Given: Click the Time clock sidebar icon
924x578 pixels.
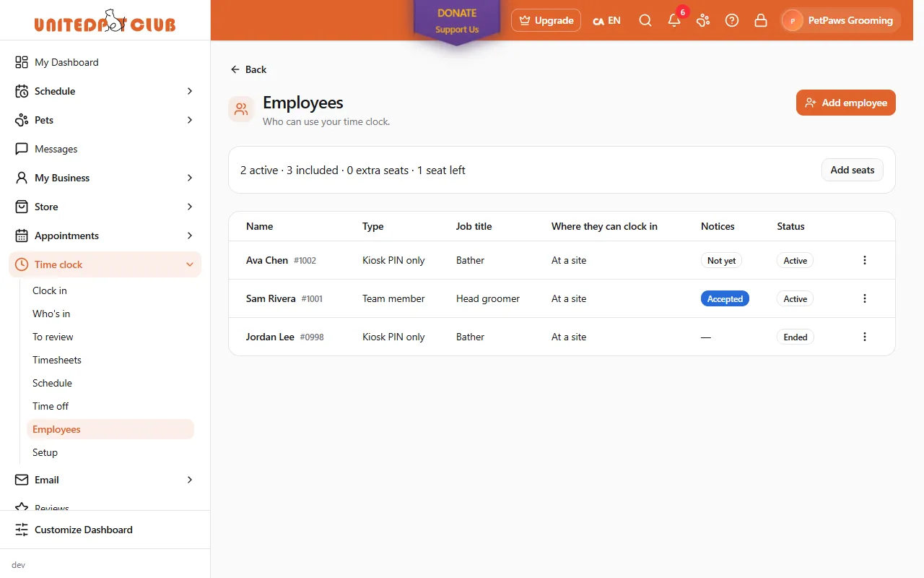Looking at the screenshot, I should point(22,264).
